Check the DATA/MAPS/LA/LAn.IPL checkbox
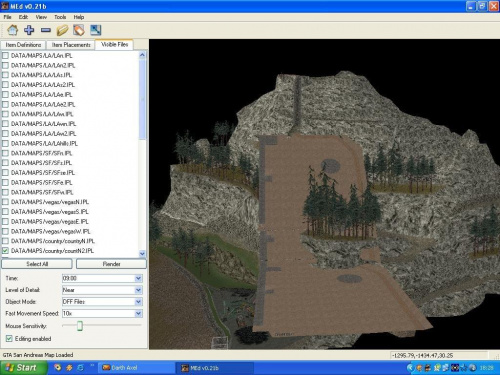Viewport: 500px width, 375px height. [x=5, y=56]
